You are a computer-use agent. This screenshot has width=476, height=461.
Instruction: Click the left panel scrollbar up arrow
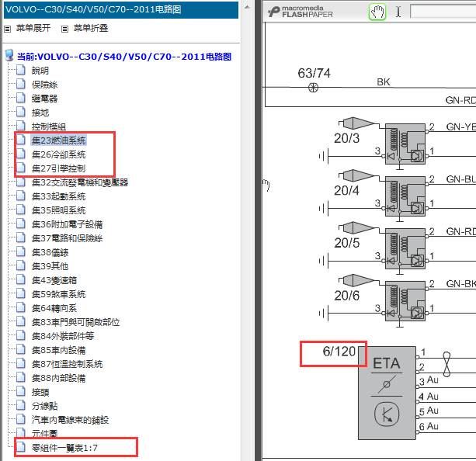point(247,7)
